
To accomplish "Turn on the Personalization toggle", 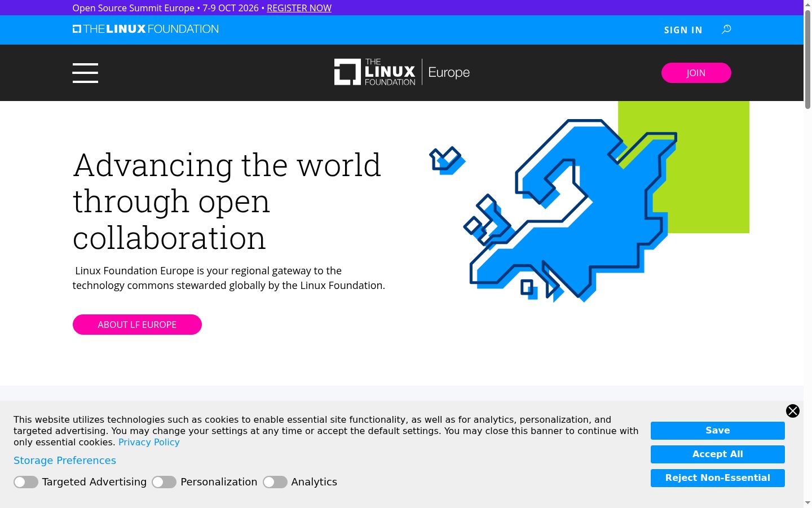I will coord(164,482).
